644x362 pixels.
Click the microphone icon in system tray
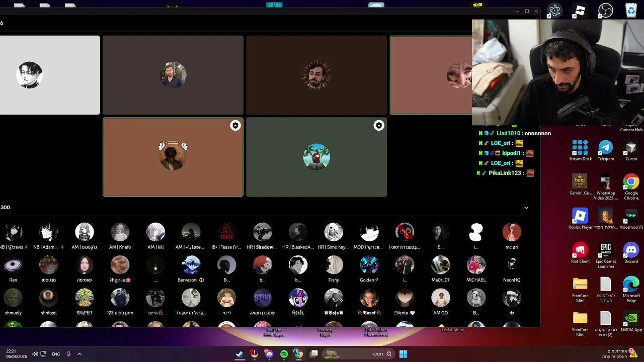pyautogui.click(x=69, y=354)
